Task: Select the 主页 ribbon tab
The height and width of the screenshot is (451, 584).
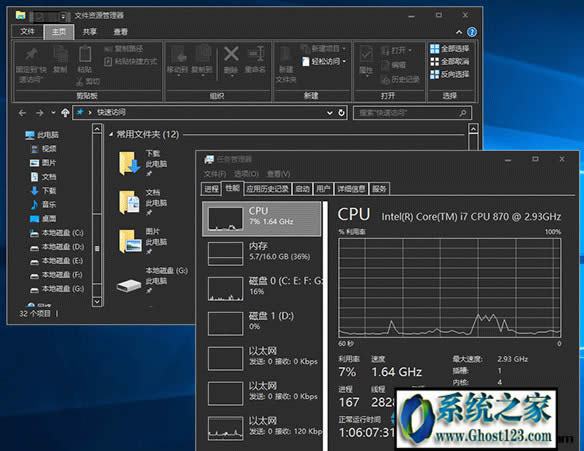Action: 59,32
